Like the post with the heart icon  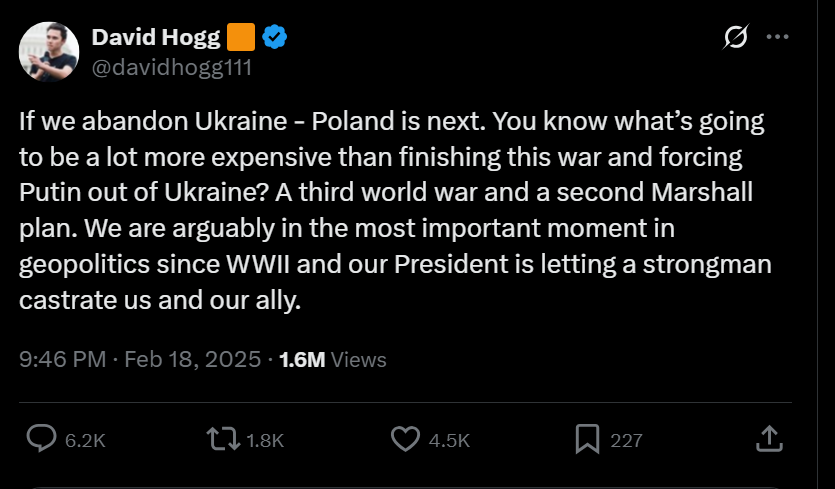coord(406,439)
